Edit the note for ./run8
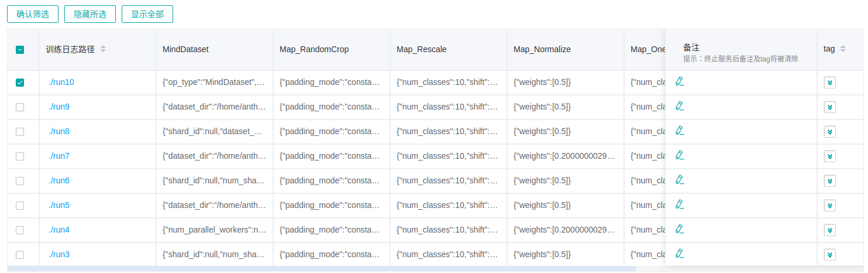 679,131
